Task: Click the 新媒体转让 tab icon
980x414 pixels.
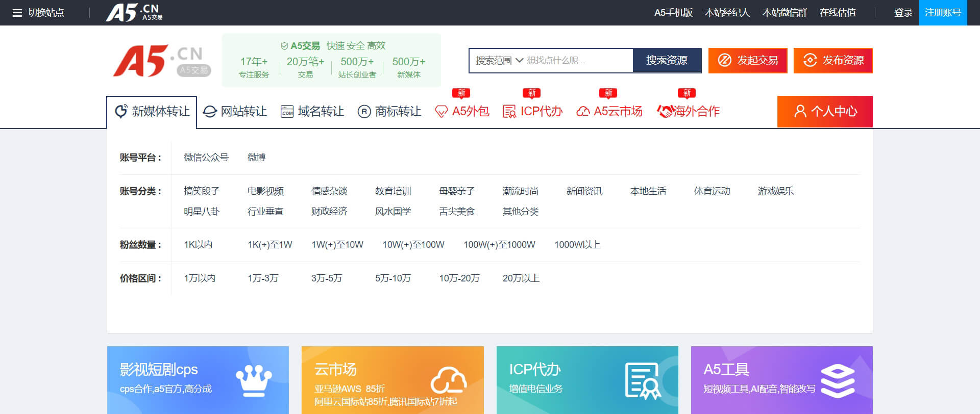Action: 121,111
